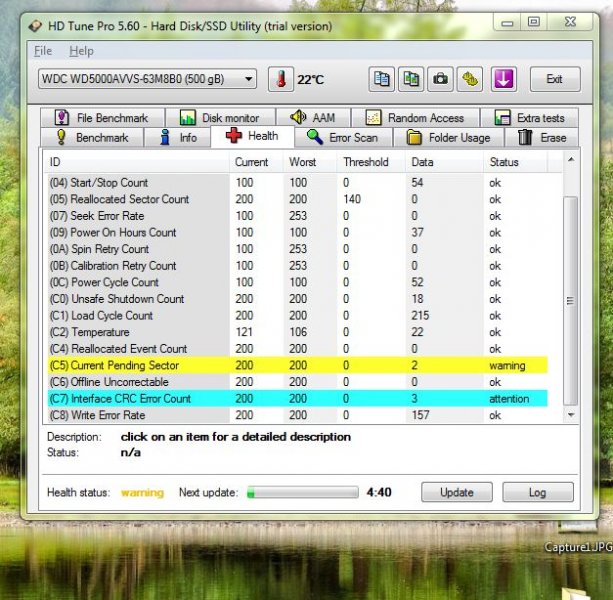The width and height of the screenshot is (613, 600).
Task: Switch to the Benchmark tab
Action: pyautogui.click(x=92, y=138)
